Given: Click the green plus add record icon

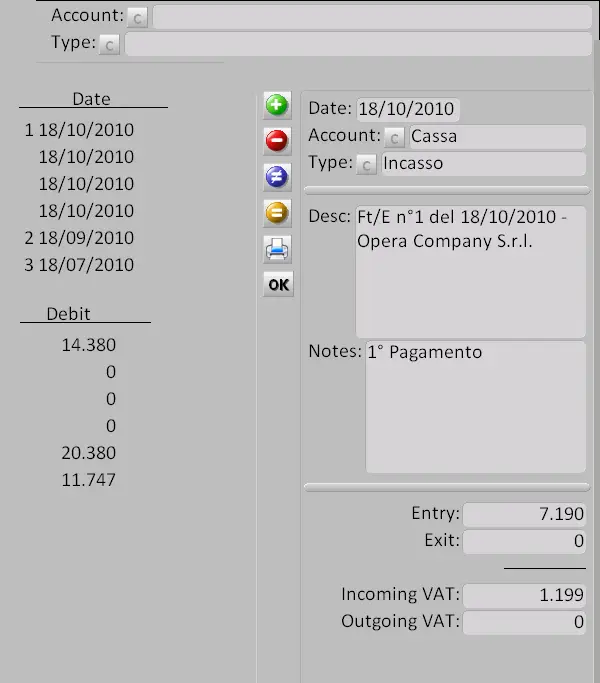Looking at the screenshot, I should [277, 105].
